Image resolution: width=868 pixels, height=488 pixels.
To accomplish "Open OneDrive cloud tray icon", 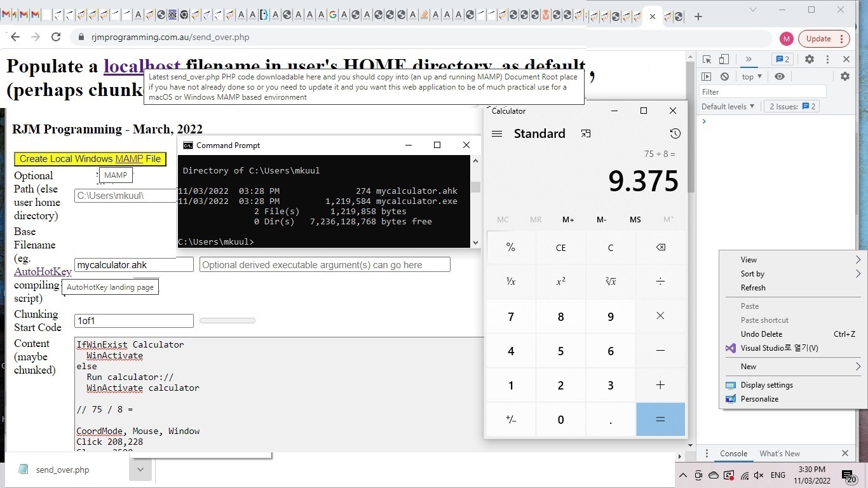I will click(x=713, y=475).
